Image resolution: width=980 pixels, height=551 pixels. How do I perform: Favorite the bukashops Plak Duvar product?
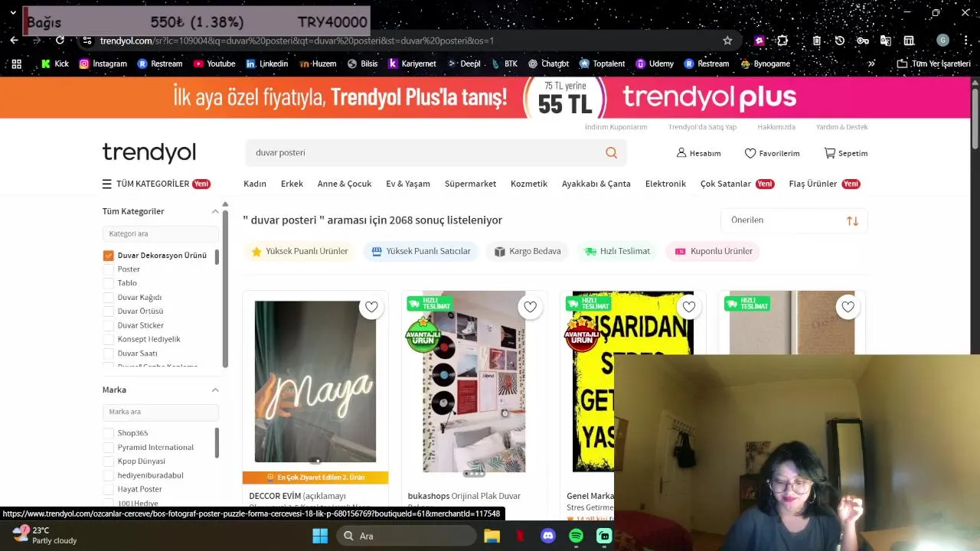coord(531,307)
